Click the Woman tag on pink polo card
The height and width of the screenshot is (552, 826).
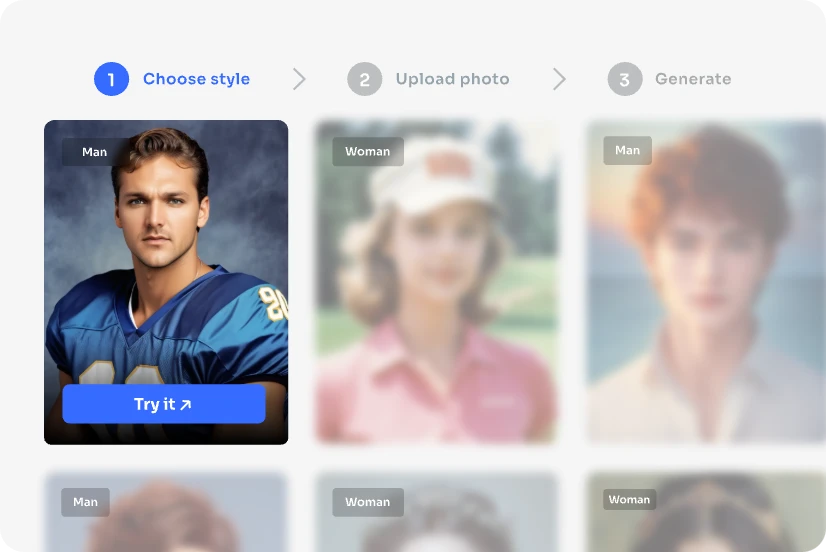click(368, 152)
